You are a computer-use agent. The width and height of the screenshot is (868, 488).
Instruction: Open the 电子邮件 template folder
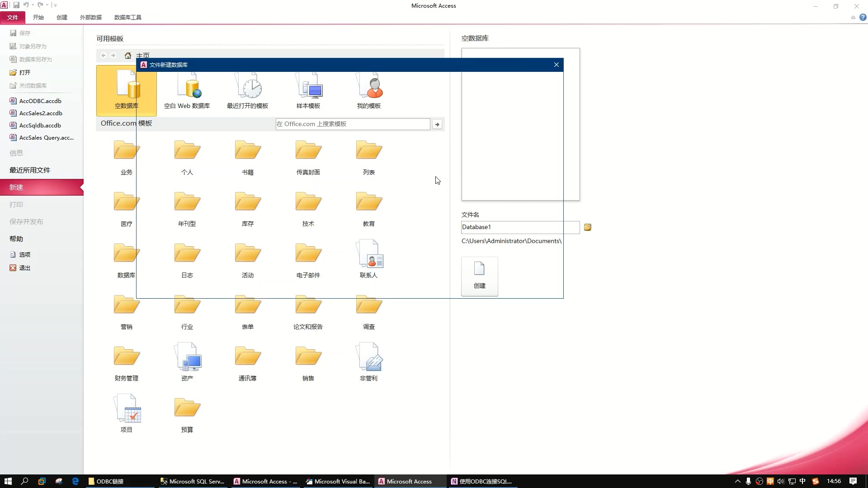308,261
